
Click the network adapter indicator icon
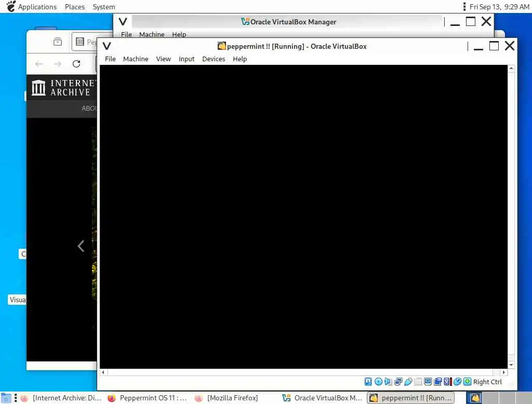click(398, 382)
